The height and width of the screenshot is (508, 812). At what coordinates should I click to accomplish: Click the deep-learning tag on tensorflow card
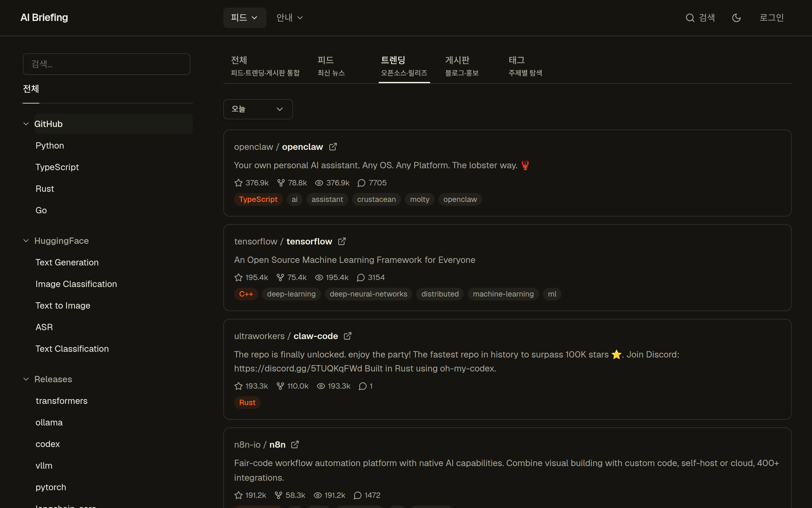pos(291,294)
